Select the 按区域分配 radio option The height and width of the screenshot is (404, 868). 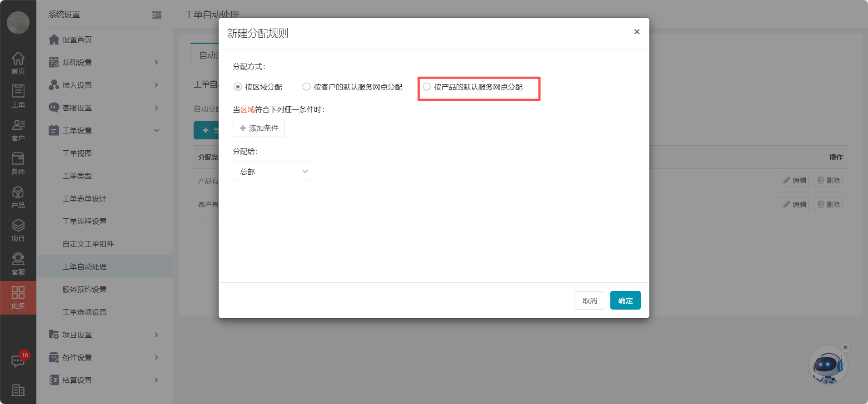[238, 87]
